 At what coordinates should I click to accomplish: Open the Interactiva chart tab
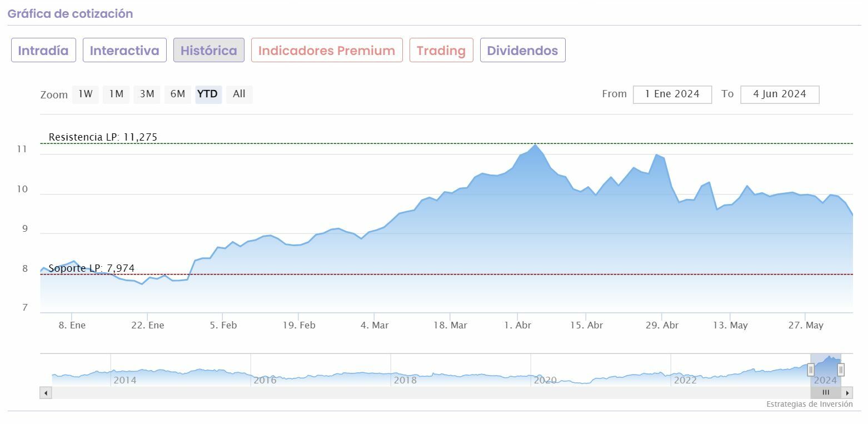pyautogui.click(x=124, y=51)
